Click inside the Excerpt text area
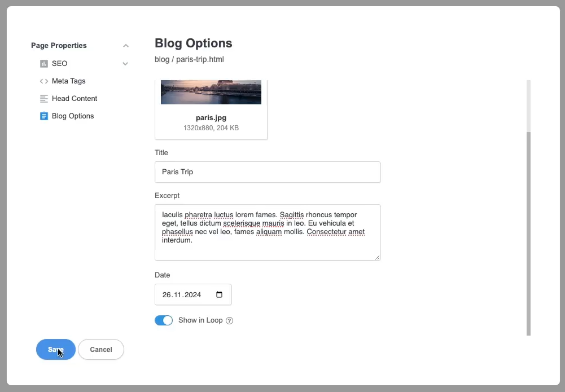Screen dimensions: 565x392 268,232
